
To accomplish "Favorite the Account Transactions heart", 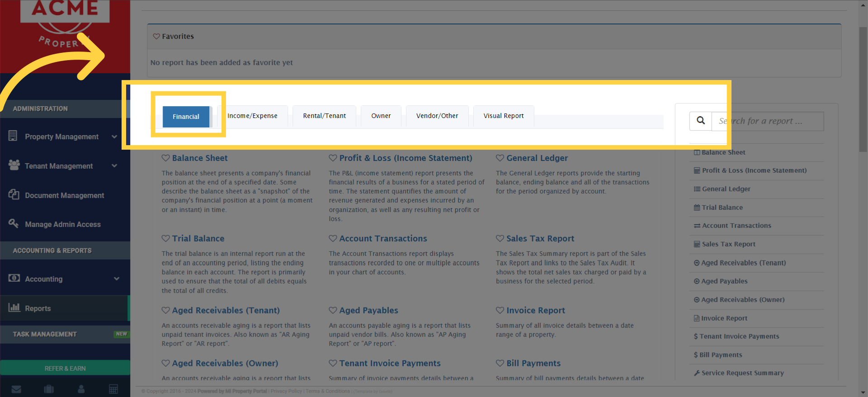I will [x=333, y=238].
